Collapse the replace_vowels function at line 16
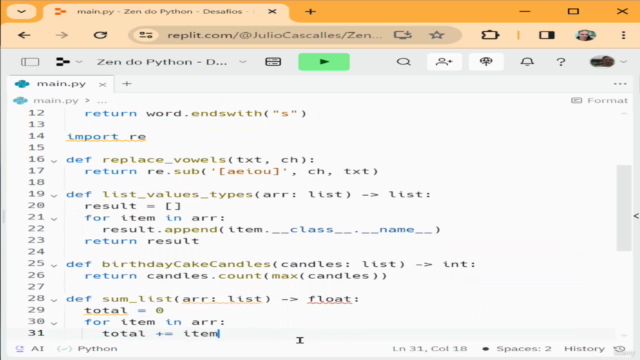 coord(54,161)
